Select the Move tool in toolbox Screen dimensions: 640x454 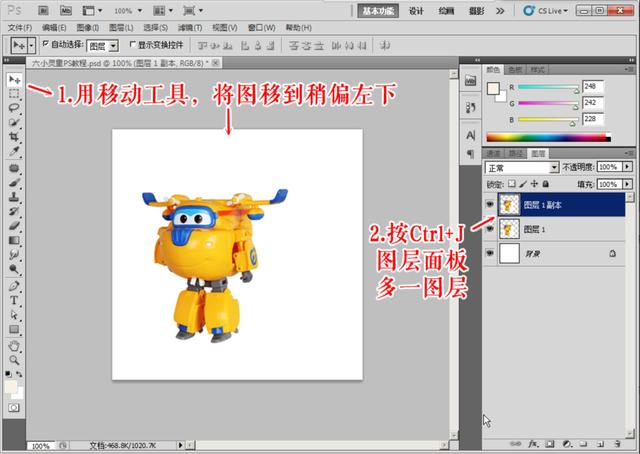coord(14,79)
